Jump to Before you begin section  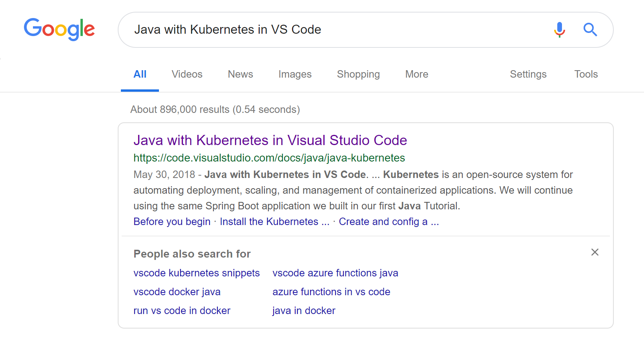pos(172,222)
